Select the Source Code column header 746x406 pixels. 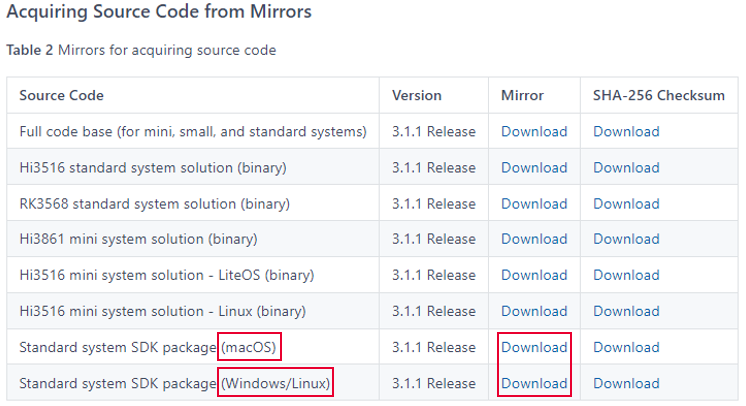61,95
